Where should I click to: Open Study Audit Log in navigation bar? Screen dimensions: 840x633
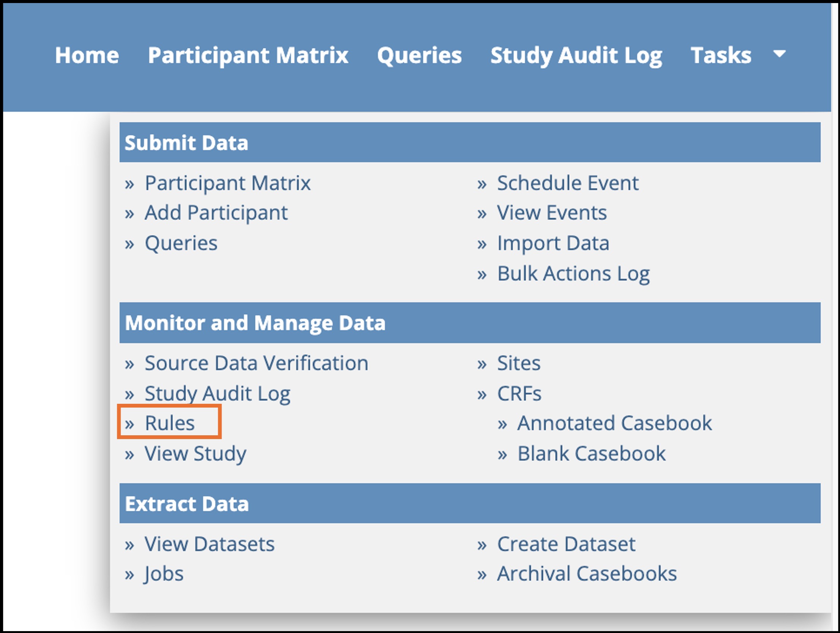point(576,55)
